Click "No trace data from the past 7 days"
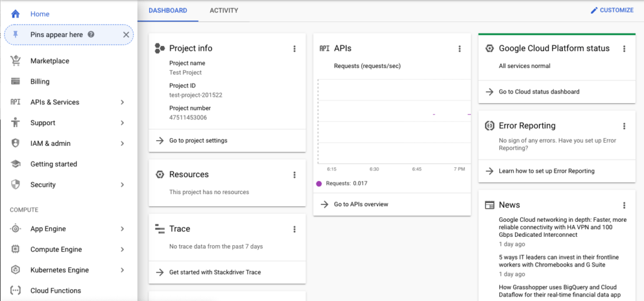The image size is (644, 301). (216, 246)
